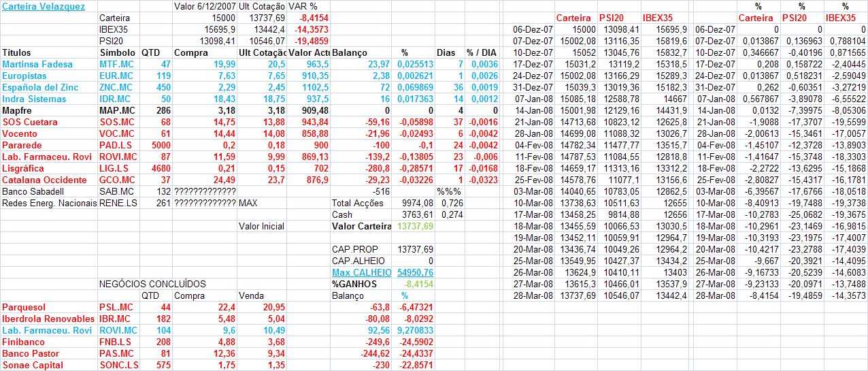Select the Vocento title cell
The height and width of the screenshot is (371, 868).
click(18, 134)
